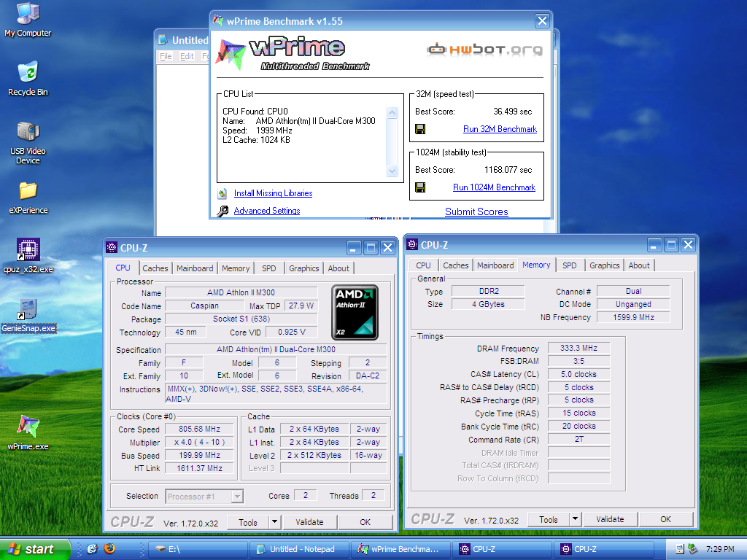The height and width of the screenshot is (560, 747).
Task: Click save icon for 1024M score
Action: click(x=420, y=187)
